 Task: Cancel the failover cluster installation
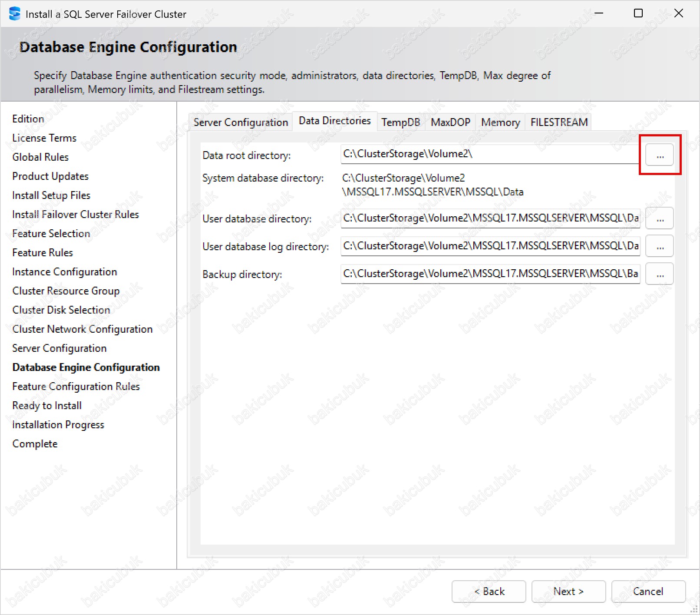click(648, 591)
